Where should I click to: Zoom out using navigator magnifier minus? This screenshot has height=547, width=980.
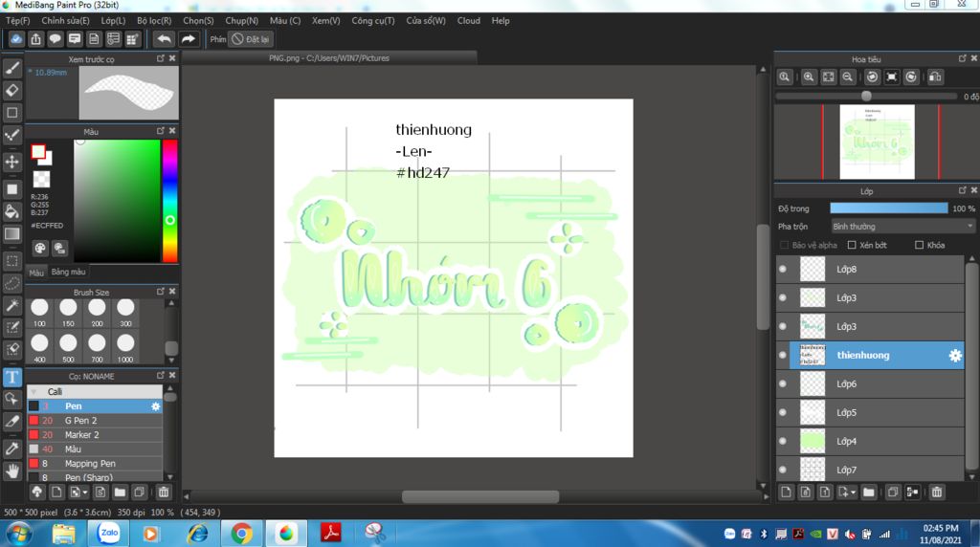click(x=848, y=77)
